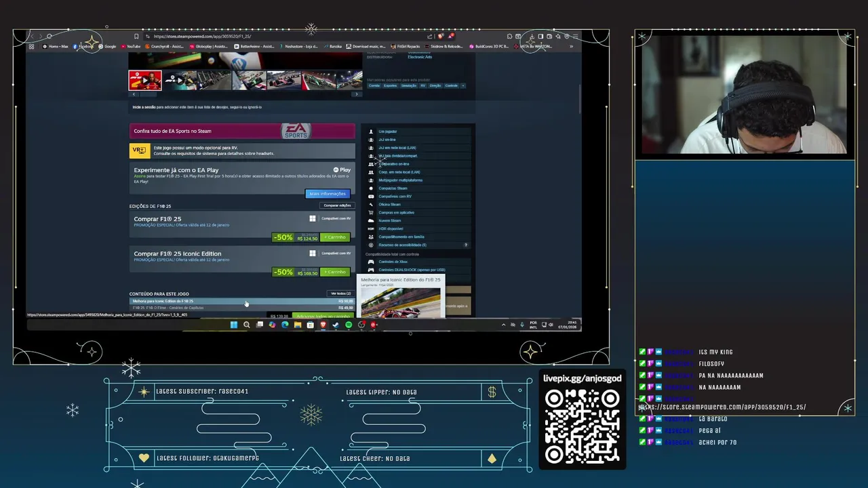This screenshot has width=868, height=488.
Task: Open 'F1 25: F1 O Filme' DLC row
Action: coord(242,308)
